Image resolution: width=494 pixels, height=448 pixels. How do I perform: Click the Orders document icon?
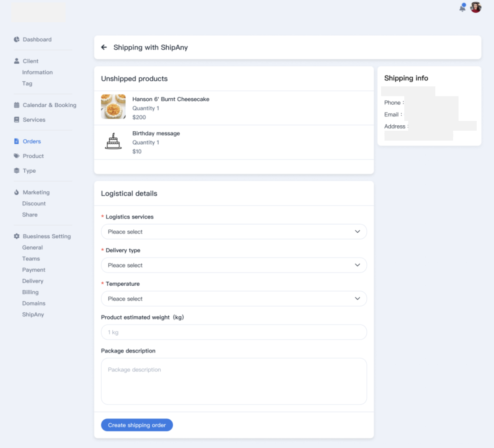point(17,141)
